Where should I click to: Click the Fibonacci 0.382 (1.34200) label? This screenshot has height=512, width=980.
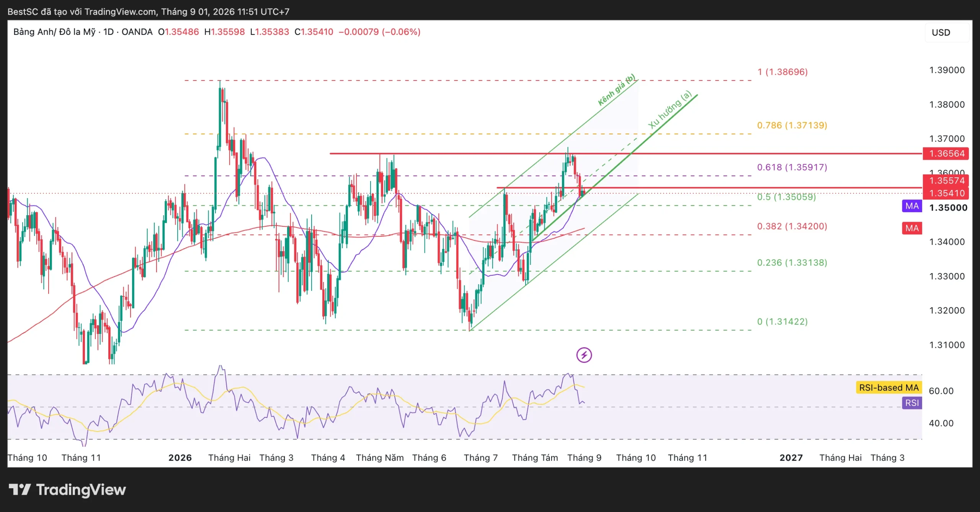[x=792, y=226]
